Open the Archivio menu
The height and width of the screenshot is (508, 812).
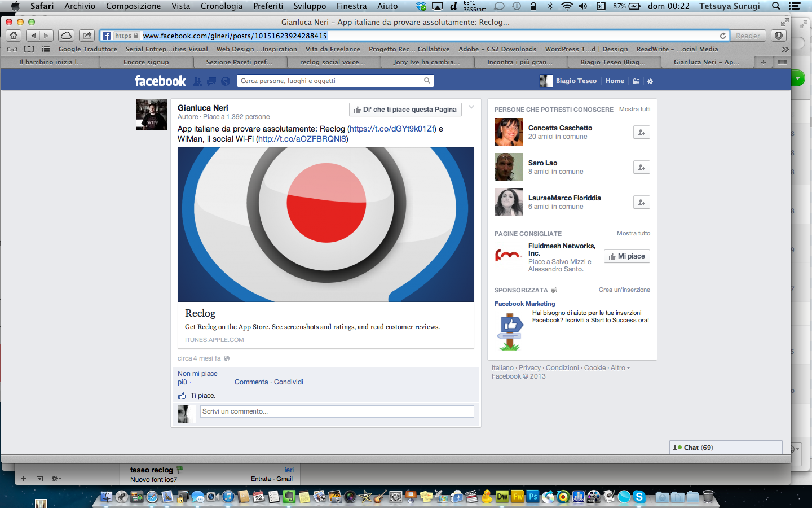tap(80, 6)
